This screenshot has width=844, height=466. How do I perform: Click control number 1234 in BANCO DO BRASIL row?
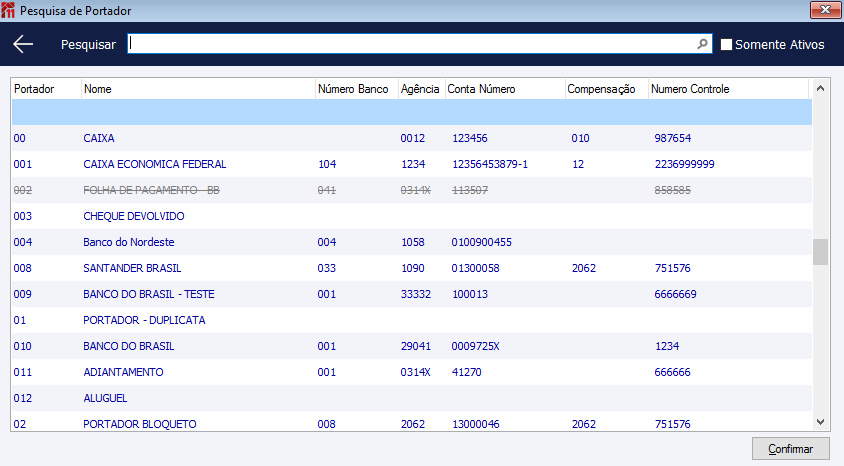667,346
